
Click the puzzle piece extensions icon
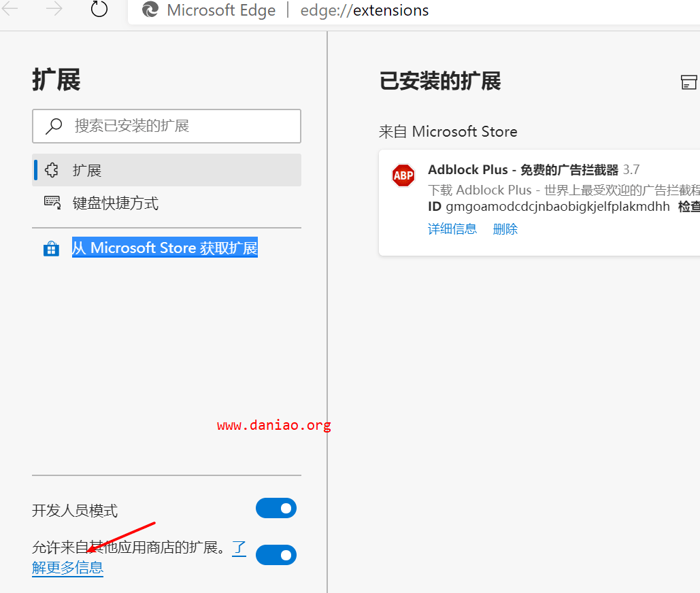click(x=52, y=170)
